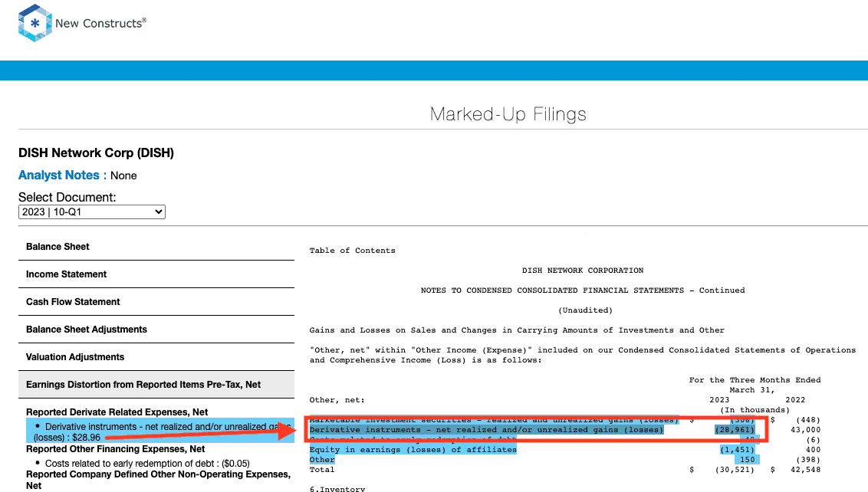868x492 pixels.
Task: Click the (Unaudited) label
Action: tap(585, 310)
